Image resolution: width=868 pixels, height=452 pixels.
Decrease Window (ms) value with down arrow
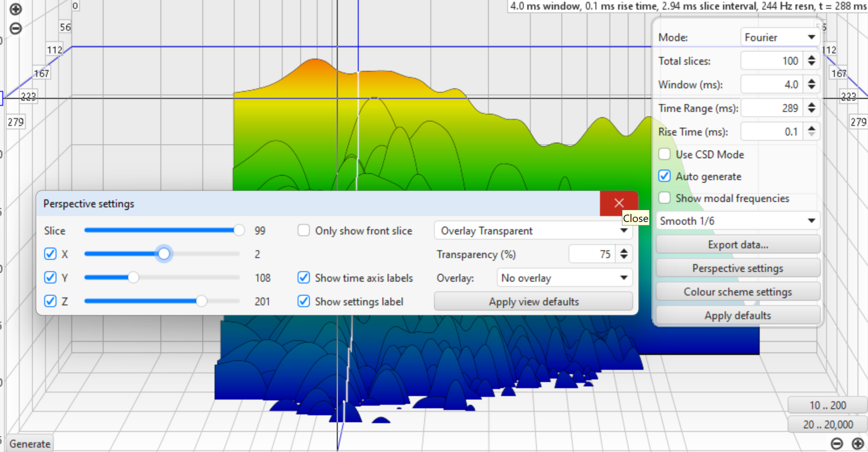pos(811,88)
